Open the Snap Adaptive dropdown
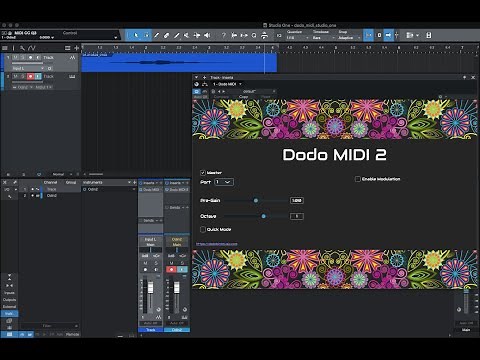This screenshot has height=360, width=480. [349, 38]
